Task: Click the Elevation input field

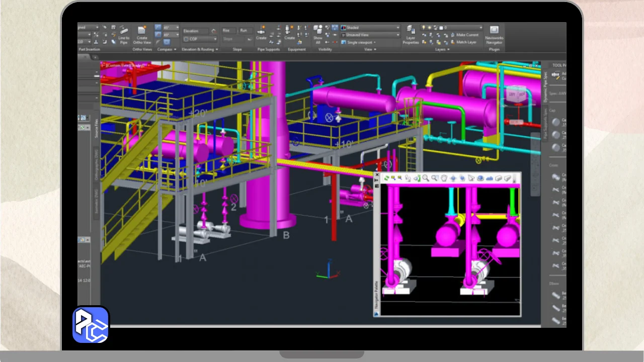Action: [195, 31]
